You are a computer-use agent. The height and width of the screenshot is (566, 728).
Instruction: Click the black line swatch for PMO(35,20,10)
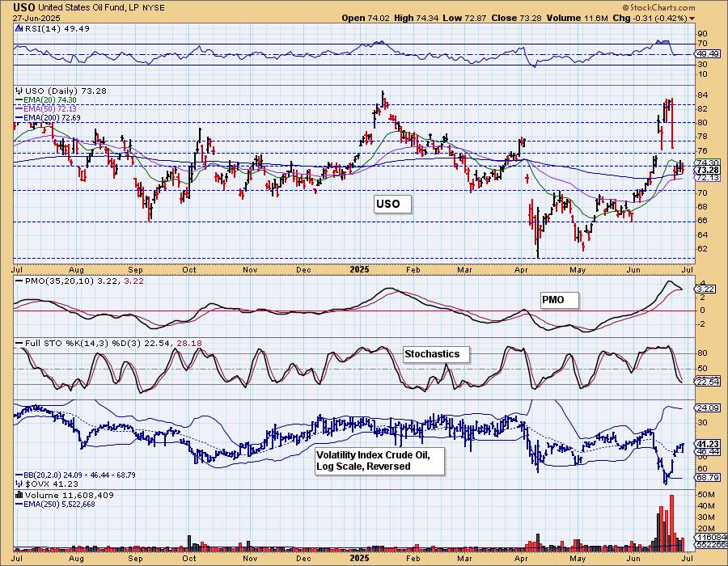coord(19,281)
